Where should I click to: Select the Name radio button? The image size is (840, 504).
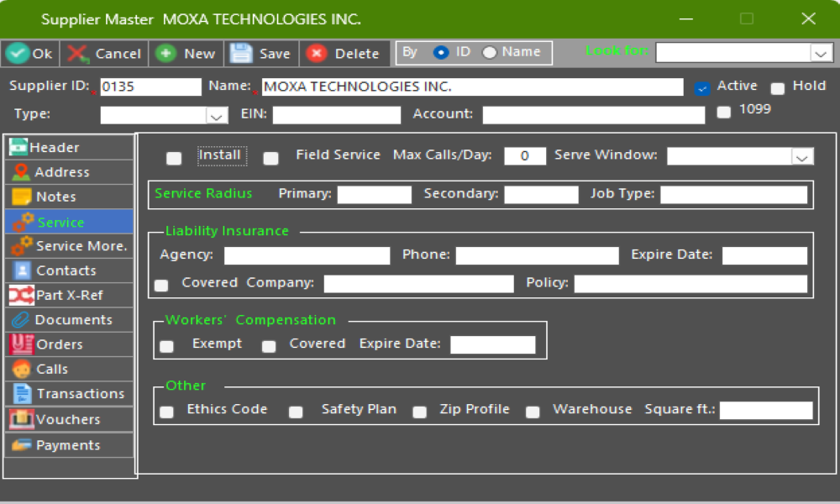[x=490, y=53]
